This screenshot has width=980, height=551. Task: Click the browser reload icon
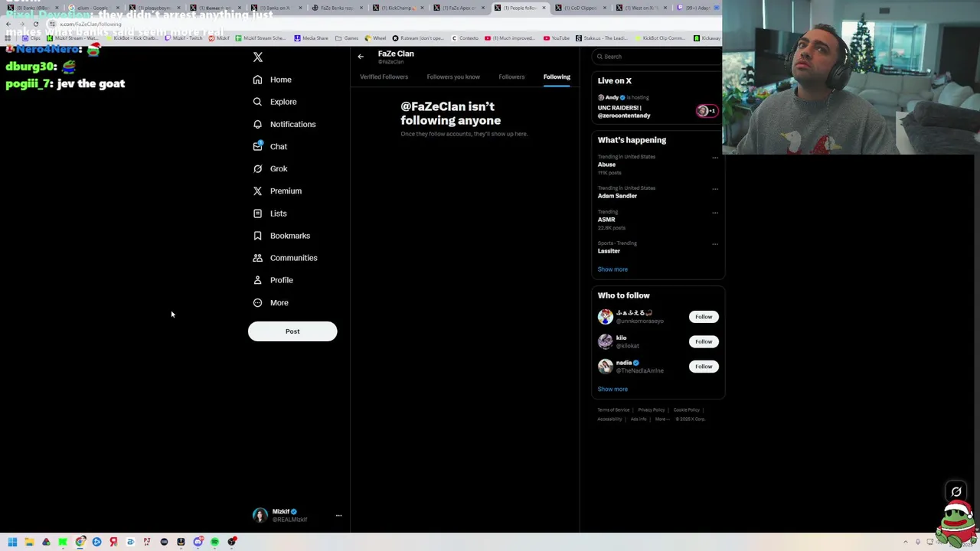[35, 24]
